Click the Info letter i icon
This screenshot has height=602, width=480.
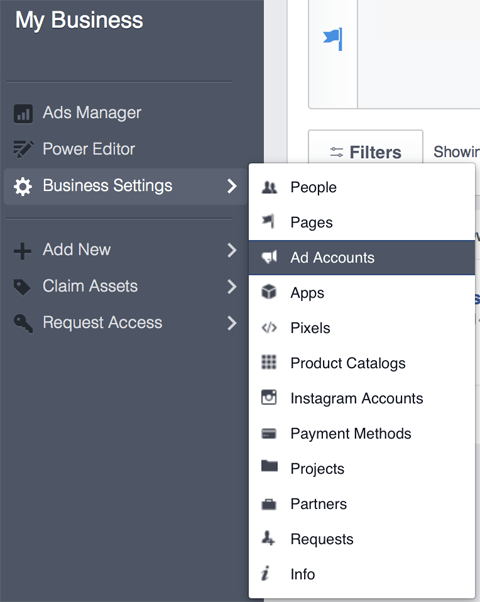coord(265,573)
